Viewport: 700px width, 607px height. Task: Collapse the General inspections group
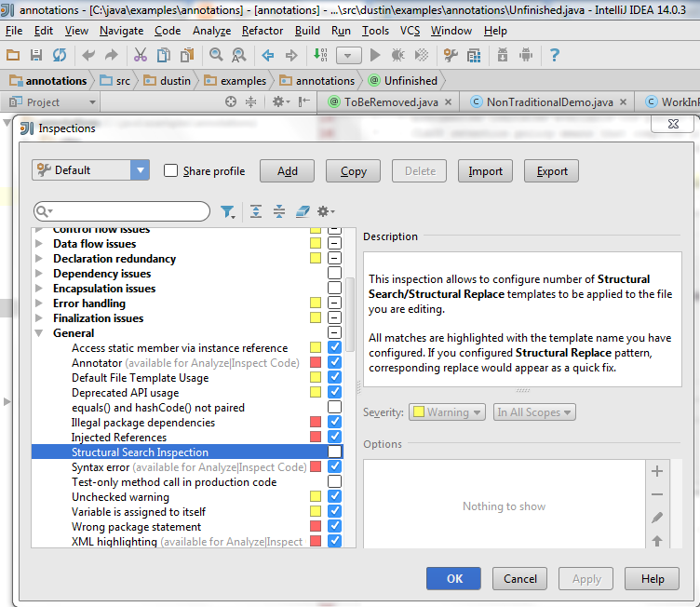[39, 333]
